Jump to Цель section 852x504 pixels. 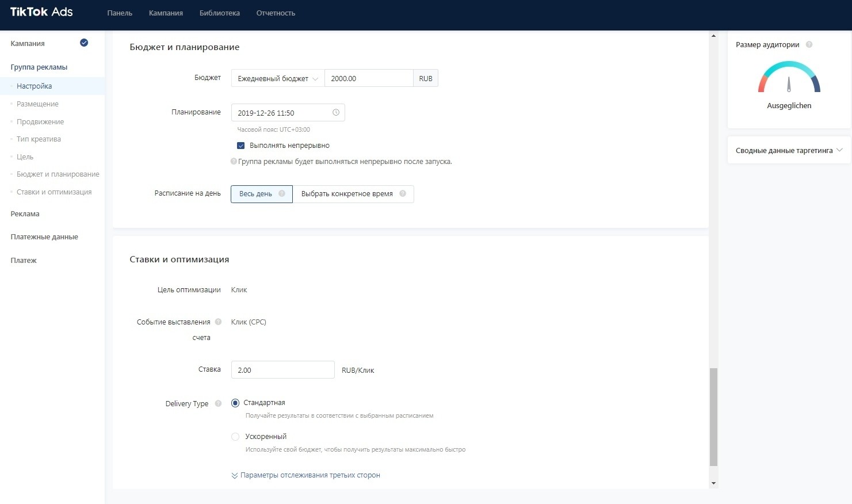coord(25,156)
